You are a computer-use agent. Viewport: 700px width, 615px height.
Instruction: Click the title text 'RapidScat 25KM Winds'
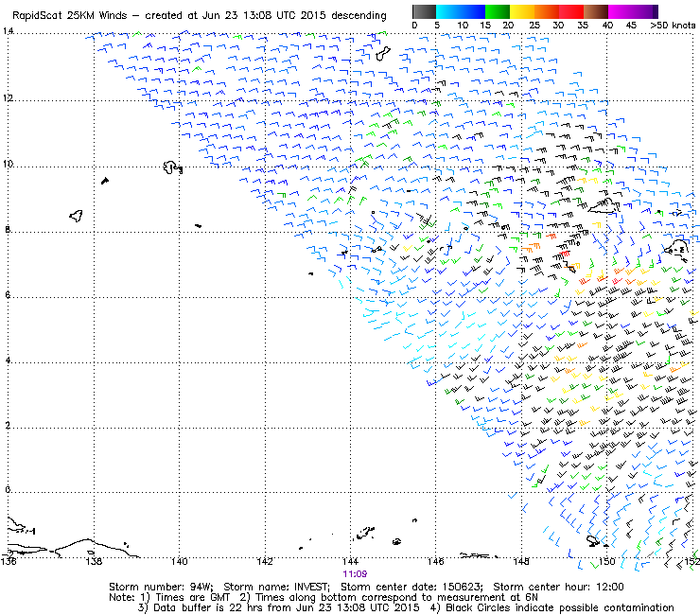click(70, 16)
